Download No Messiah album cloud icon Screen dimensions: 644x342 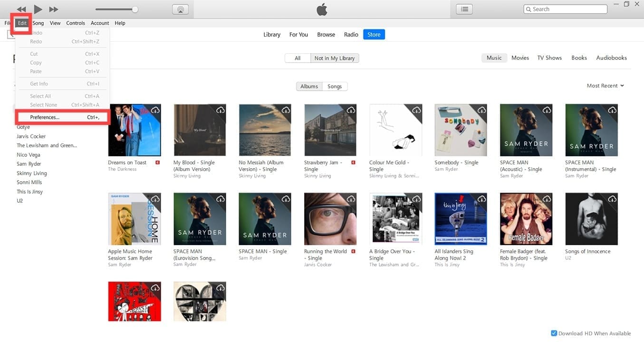pos(286,110)
